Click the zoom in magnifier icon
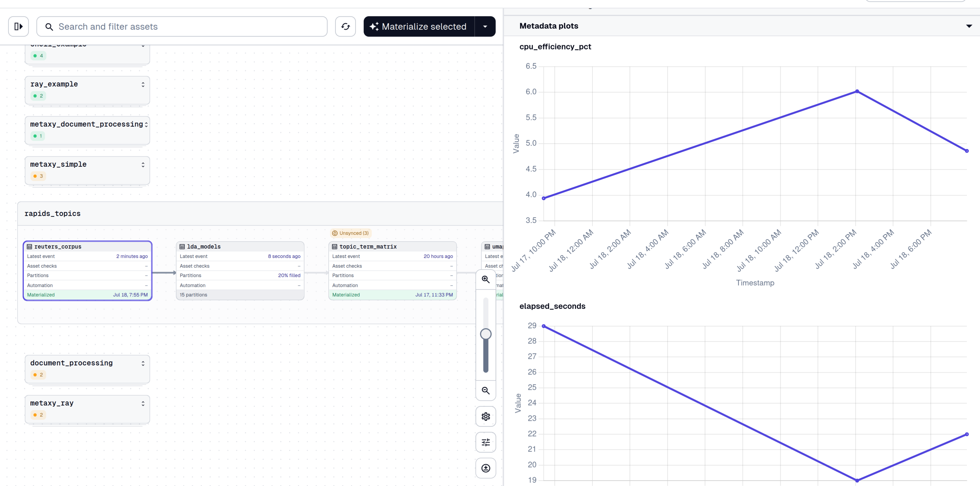The height and width of the screenshot is (486, 980). click(x=486, y=279)
